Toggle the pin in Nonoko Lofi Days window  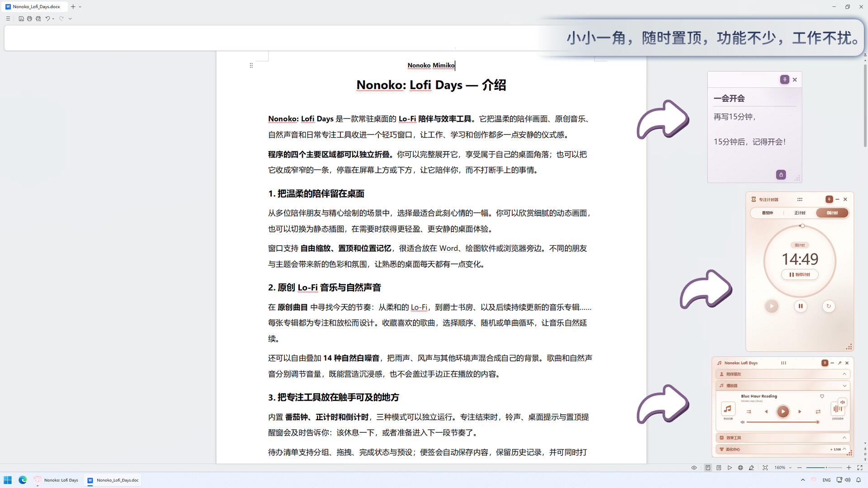pos(825,363)
